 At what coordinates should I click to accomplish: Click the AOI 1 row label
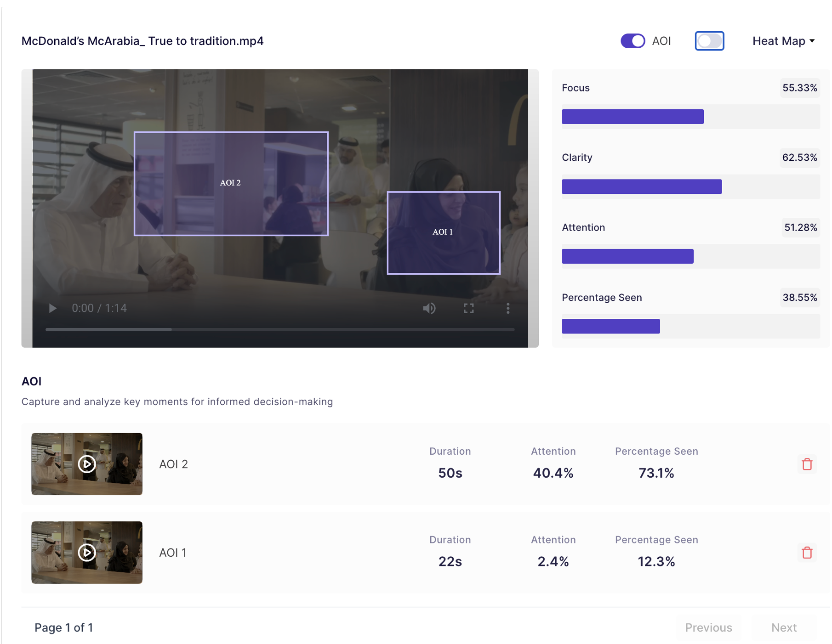coord(173,553)
